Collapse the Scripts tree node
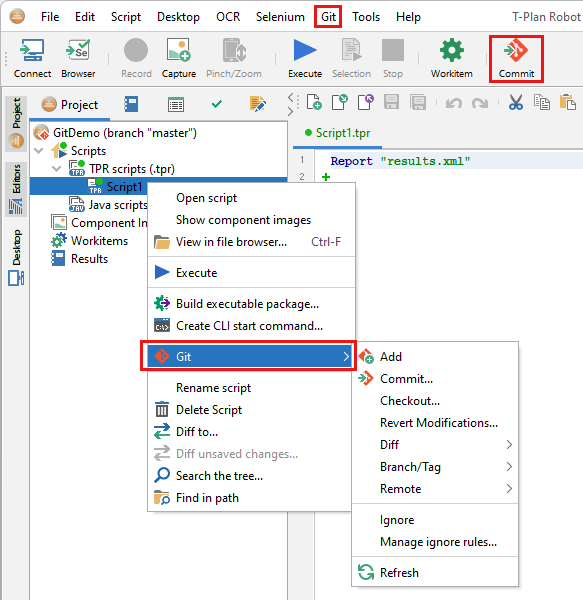Viewport: 583px width, 600px height. click(x=39, y=150)
